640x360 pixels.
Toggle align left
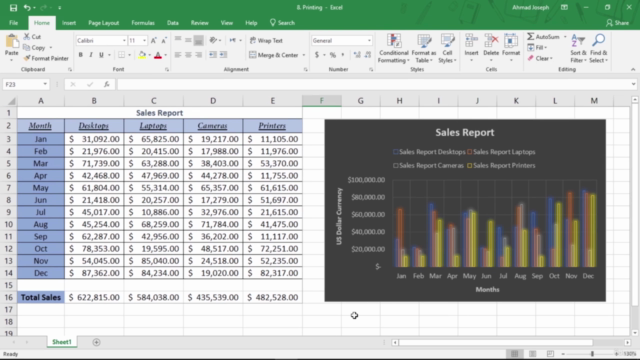coord(178,55)
